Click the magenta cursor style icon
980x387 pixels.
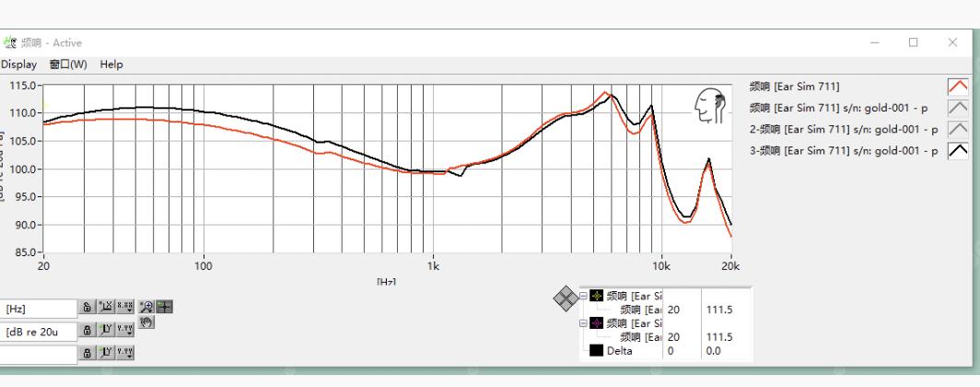597,323
